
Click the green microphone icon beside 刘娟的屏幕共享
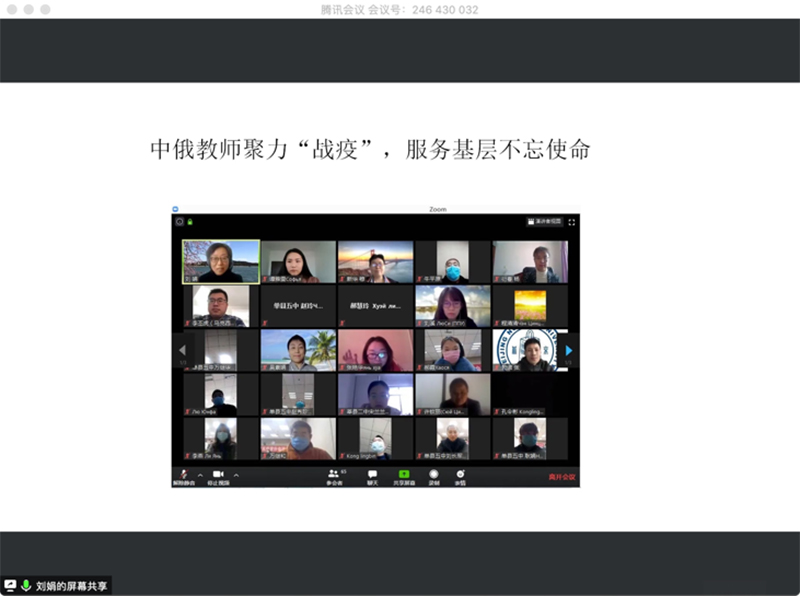coord(26,585)
